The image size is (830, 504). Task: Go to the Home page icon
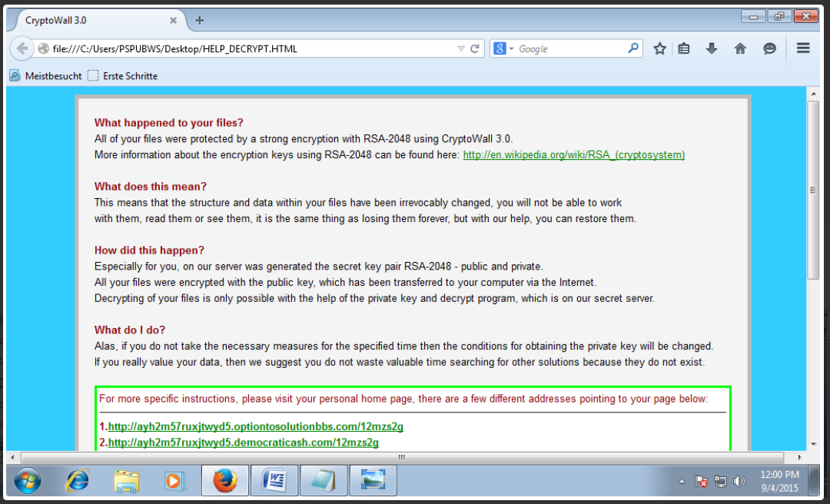point(740,48)
